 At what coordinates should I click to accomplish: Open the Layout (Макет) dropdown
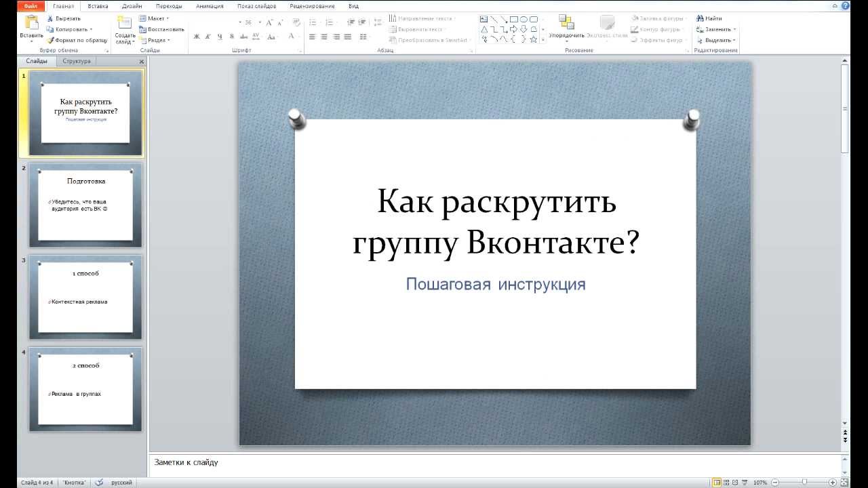155,18
